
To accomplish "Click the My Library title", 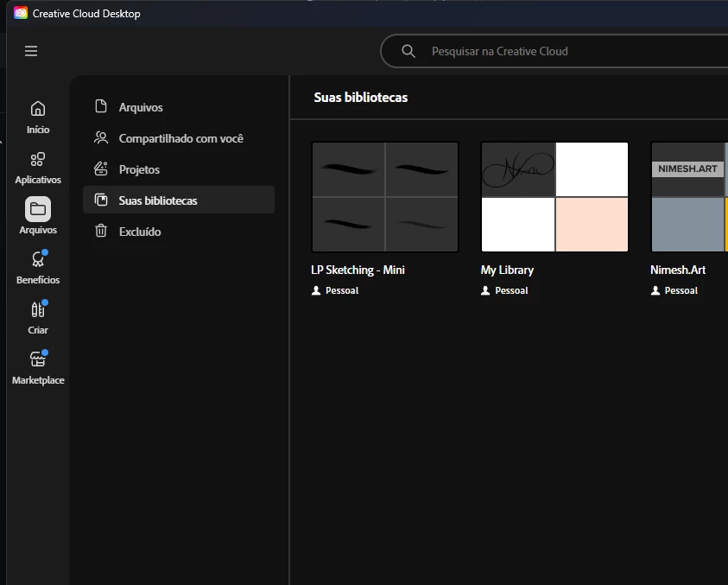I will click(507, 270).
